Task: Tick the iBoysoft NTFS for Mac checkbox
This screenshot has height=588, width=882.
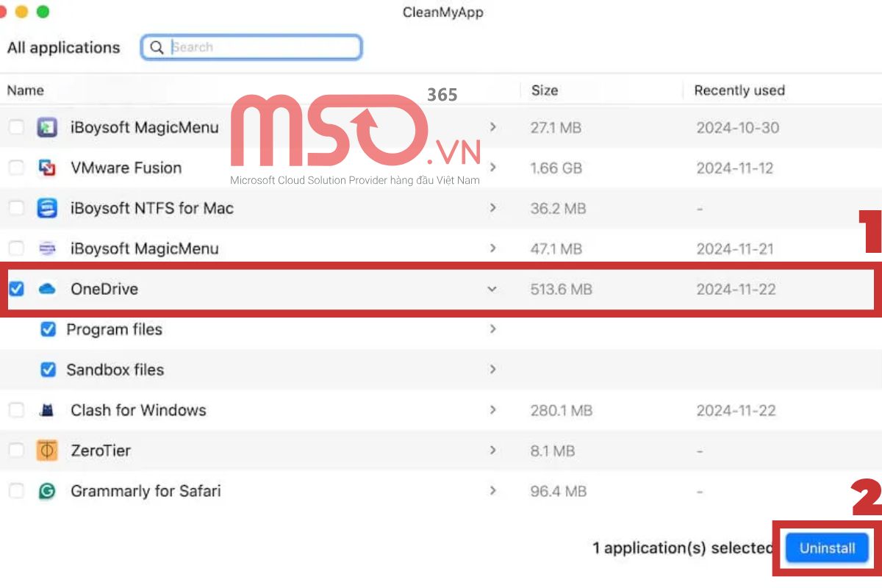Action: pyautogui.click(x=16, y=209)
